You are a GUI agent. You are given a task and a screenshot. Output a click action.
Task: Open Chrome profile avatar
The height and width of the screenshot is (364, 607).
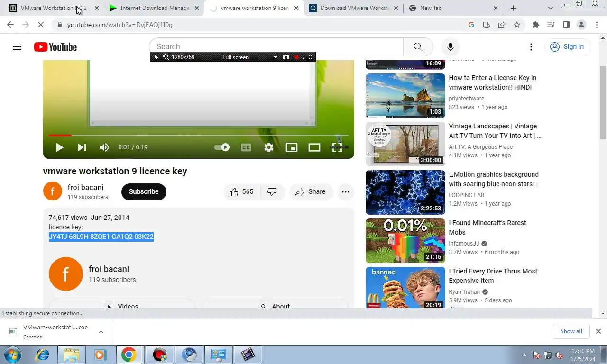click(x=581, y=25)
